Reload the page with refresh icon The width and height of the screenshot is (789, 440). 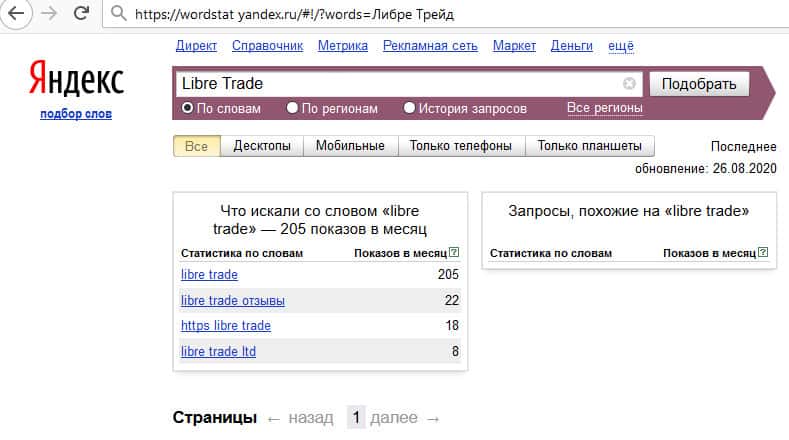point(82,13)
